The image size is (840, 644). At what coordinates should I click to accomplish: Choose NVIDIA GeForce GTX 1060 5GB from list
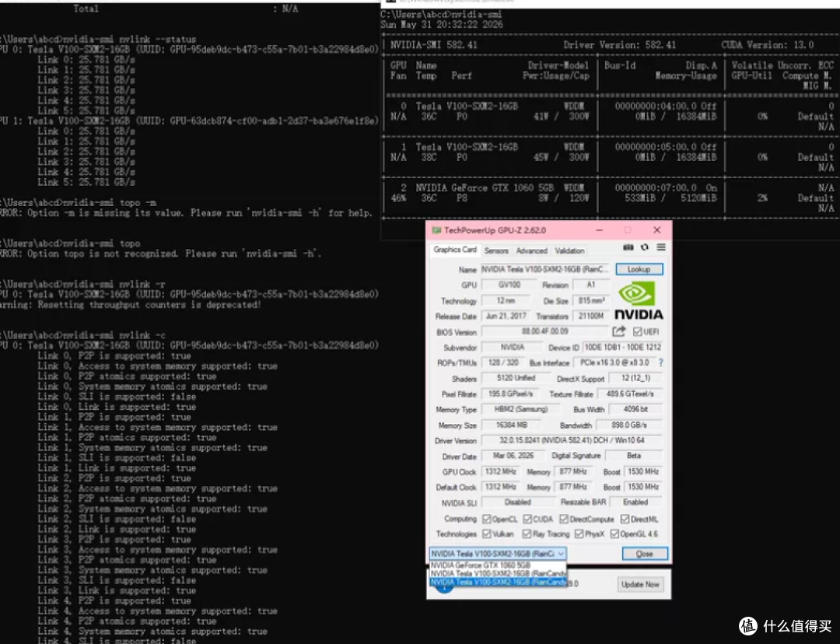pos(498,565)
